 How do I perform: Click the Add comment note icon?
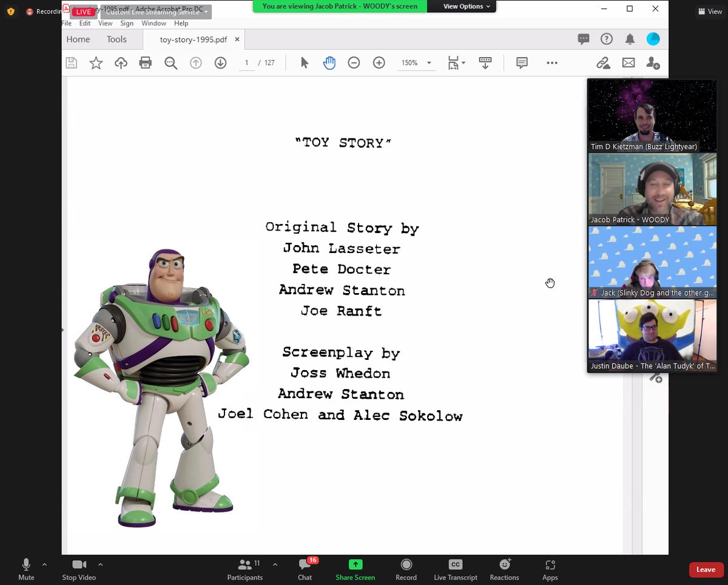(522, 63)
